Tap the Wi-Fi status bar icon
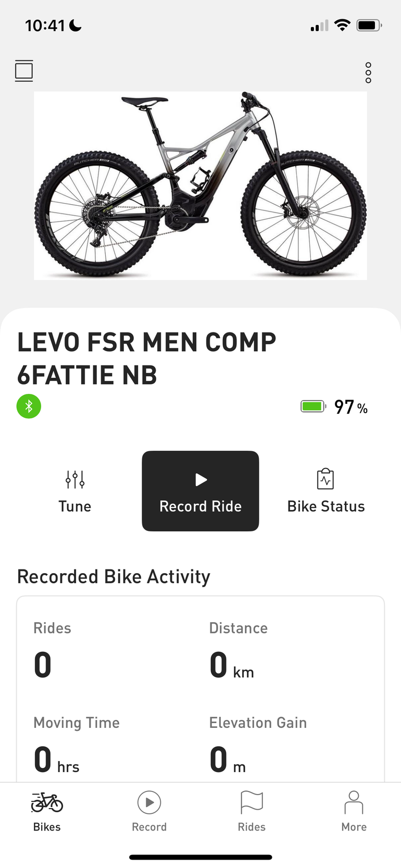 342,25
